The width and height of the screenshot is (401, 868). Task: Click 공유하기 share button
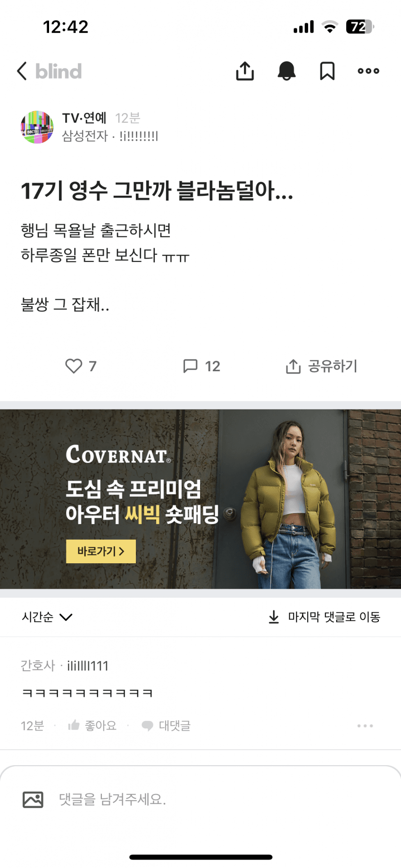[321, 366]
